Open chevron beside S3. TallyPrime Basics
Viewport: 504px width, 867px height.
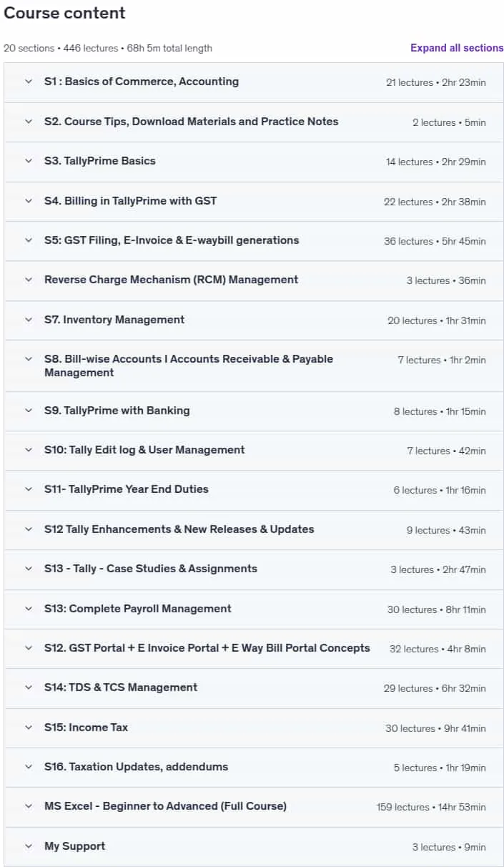[29, 161]
